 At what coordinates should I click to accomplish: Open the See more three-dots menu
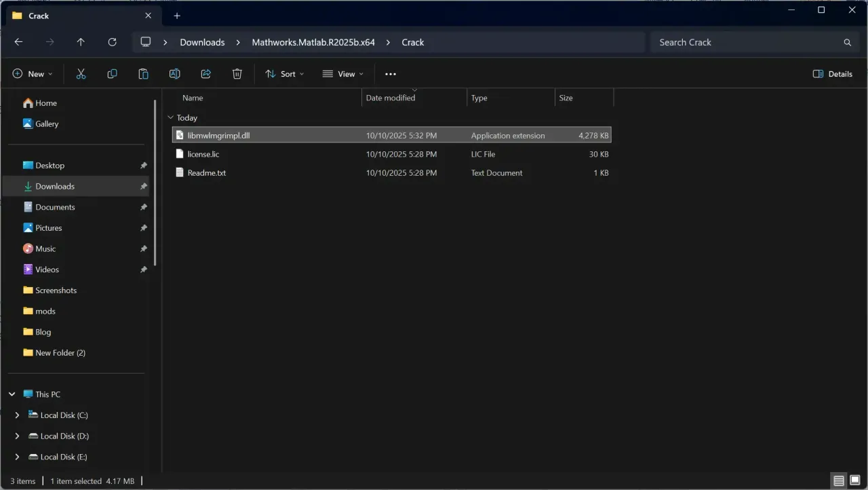[x=390, y=74]
